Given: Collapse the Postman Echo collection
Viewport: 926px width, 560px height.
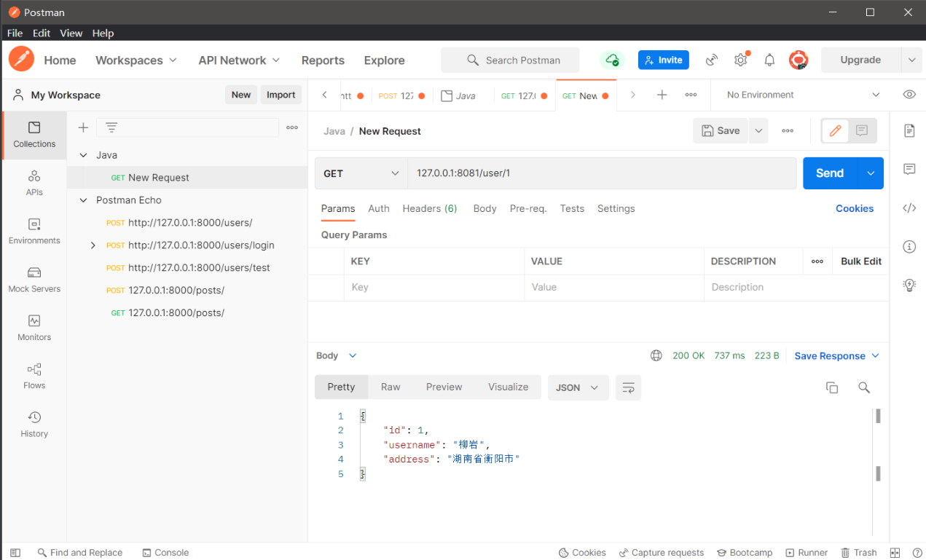Looking at the screenshot, I should tap(83, 200).
